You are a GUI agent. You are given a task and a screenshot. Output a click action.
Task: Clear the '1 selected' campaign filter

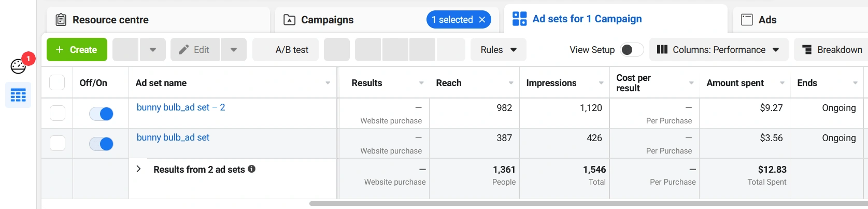(x=482, y=20)
